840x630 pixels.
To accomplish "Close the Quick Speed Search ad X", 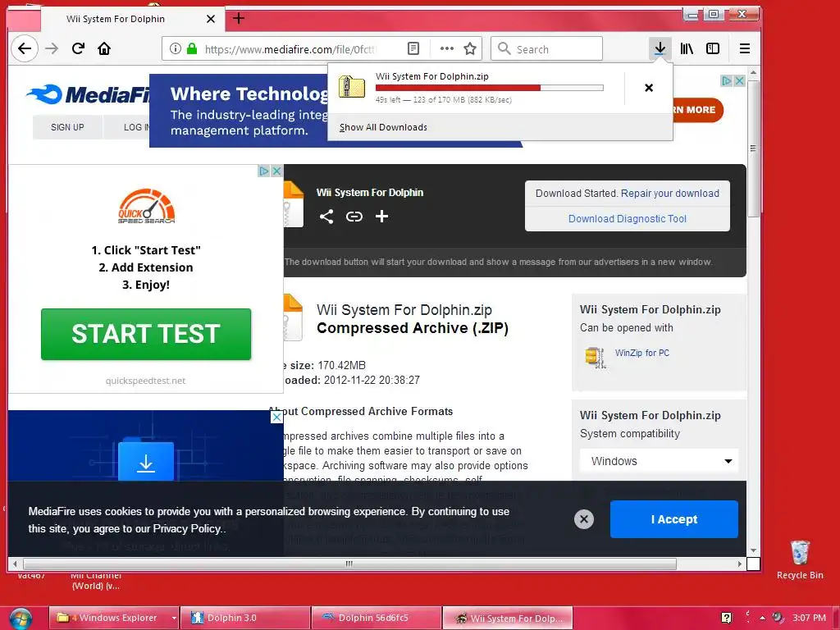I will click(x=276, y=171).
